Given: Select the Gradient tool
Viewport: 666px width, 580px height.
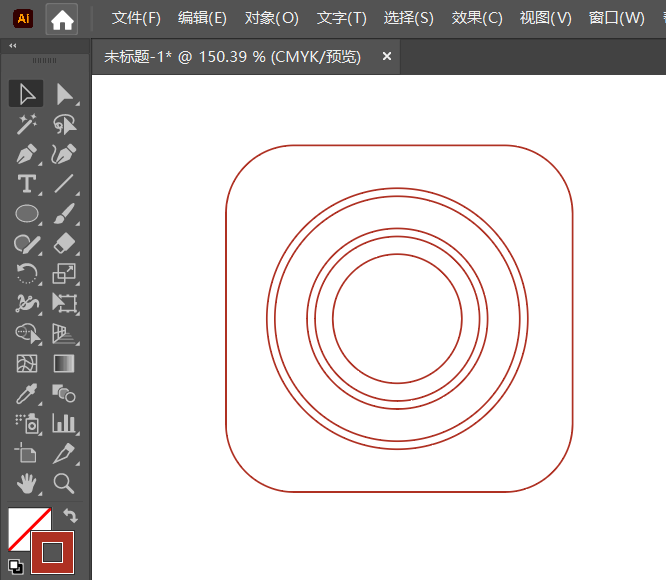Looking at the screenshot, I should point(65,363).
